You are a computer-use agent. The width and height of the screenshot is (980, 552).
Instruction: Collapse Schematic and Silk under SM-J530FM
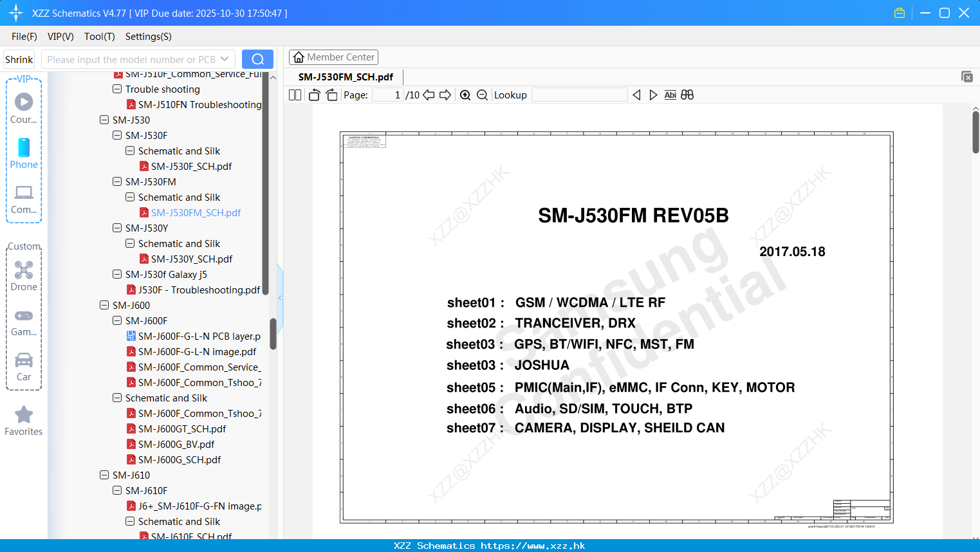[130, 197]
